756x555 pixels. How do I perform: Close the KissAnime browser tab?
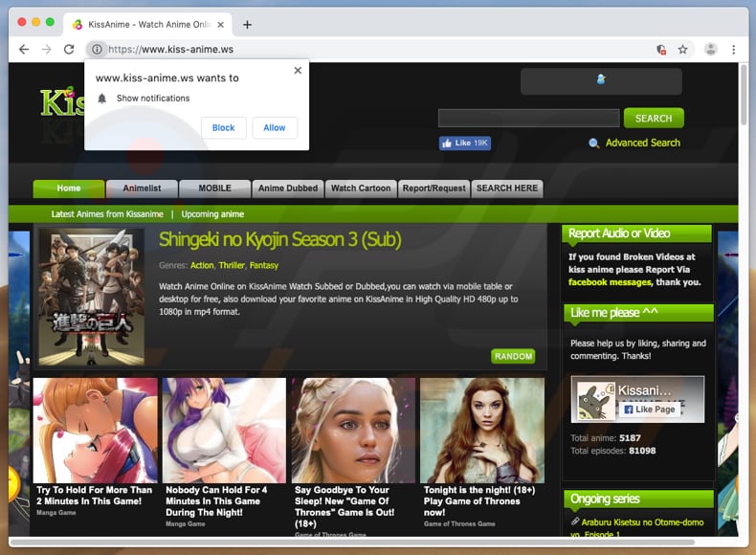tap(220, 25)
